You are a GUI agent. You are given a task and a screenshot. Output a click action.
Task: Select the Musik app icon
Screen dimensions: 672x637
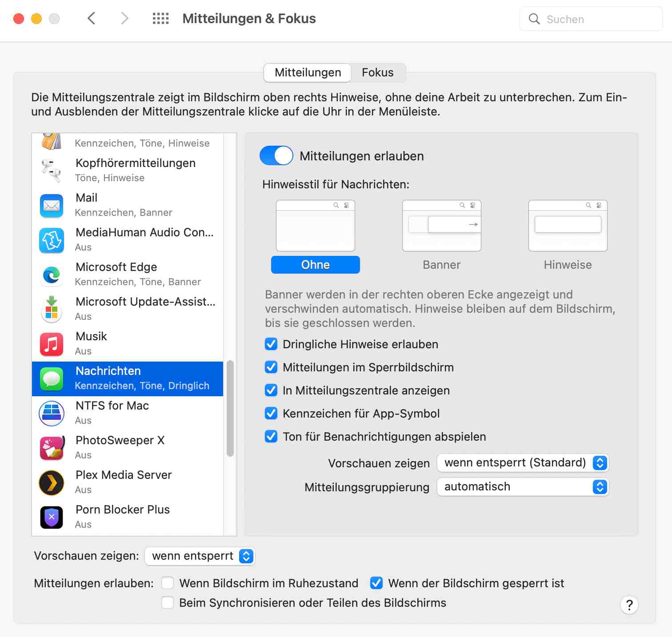click(52, 344)
